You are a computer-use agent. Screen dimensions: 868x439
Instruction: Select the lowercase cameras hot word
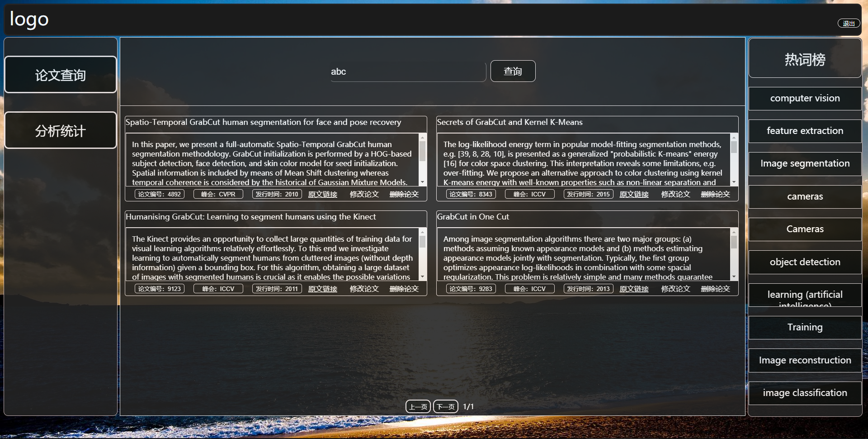(805, 196)
